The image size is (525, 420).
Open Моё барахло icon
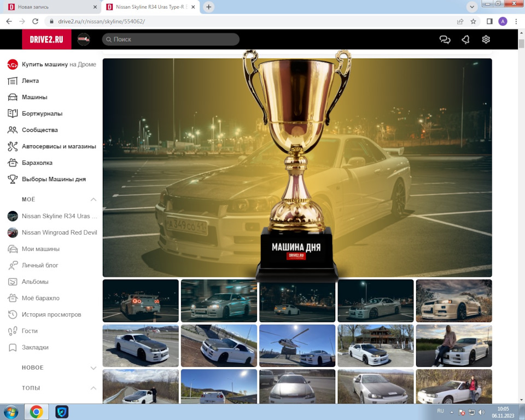pyautogui.click(x=13, y=298)
